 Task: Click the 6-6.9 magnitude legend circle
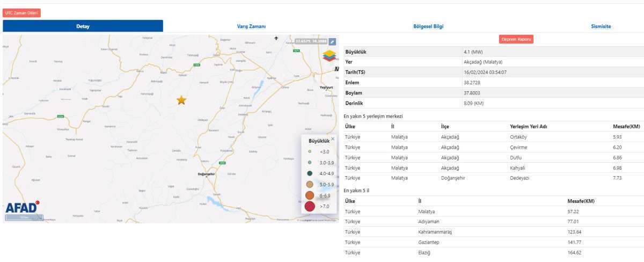pyautogui.click(x=310, y=195)
